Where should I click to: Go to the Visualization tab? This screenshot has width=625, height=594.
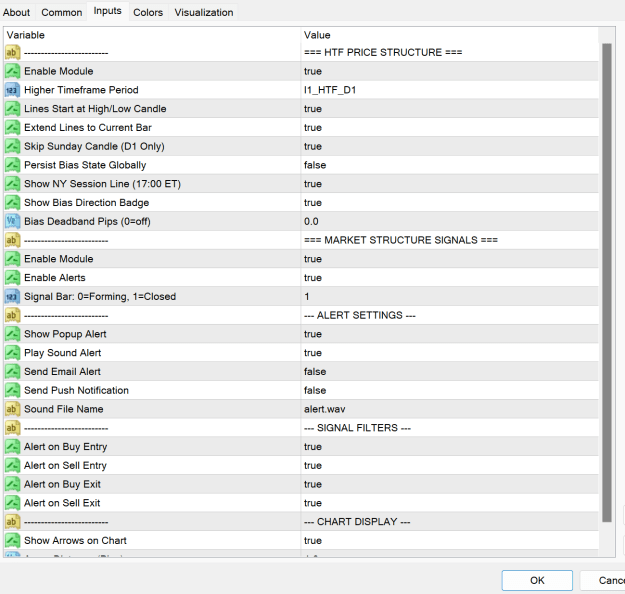204,12
